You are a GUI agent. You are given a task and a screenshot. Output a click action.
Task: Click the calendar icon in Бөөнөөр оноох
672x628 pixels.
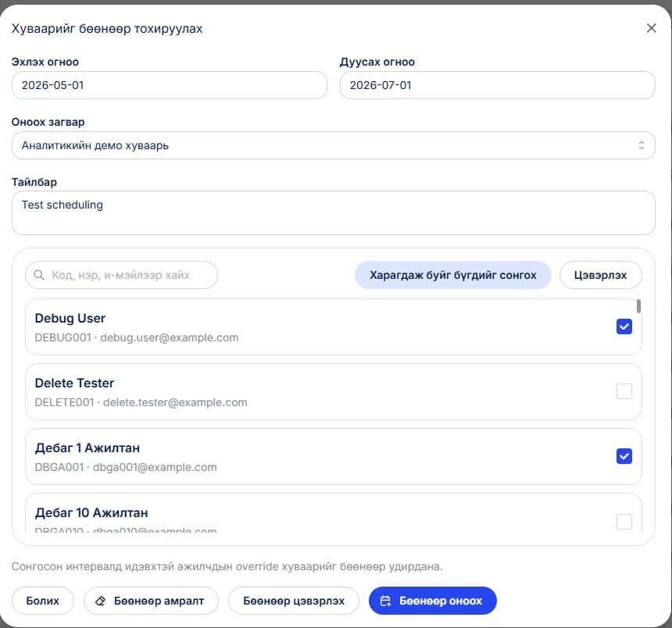385,601
